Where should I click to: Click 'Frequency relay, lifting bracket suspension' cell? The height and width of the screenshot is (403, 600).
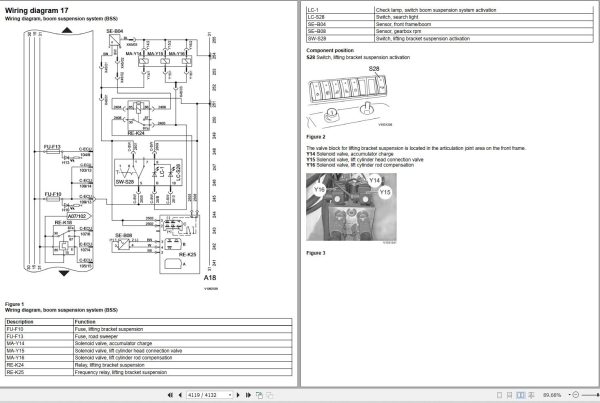pyautogui.click(x=183, y=372)
